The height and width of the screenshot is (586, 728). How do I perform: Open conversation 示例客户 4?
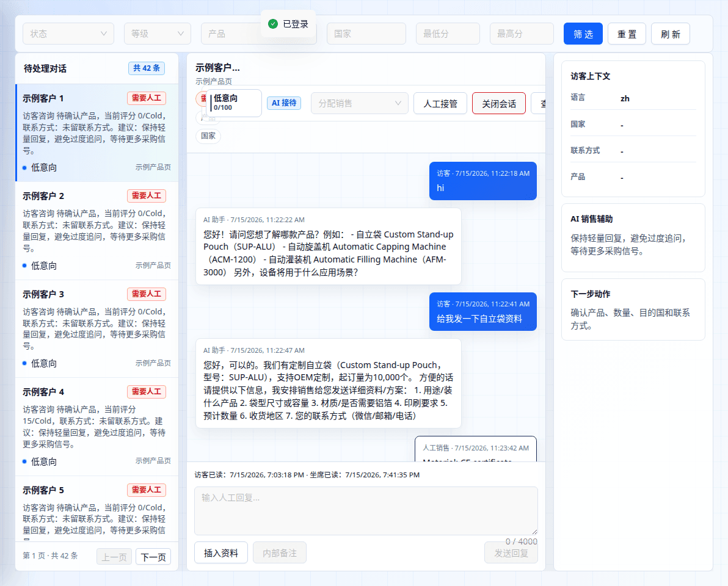click(x=97, y=427)
